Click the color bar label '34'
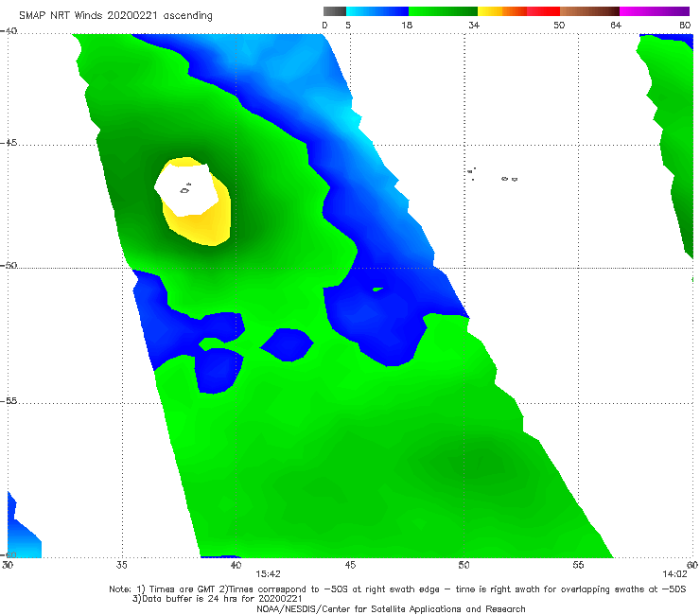 (x=474, y=26)
